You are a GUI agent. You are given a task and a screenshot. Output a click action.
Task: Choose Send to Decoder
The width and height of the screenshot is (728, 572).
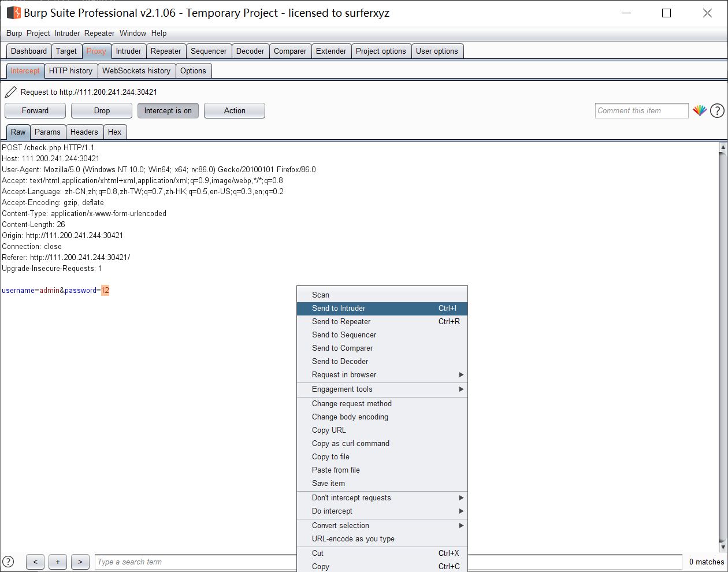pyautogui.click(x=381, y=361)
